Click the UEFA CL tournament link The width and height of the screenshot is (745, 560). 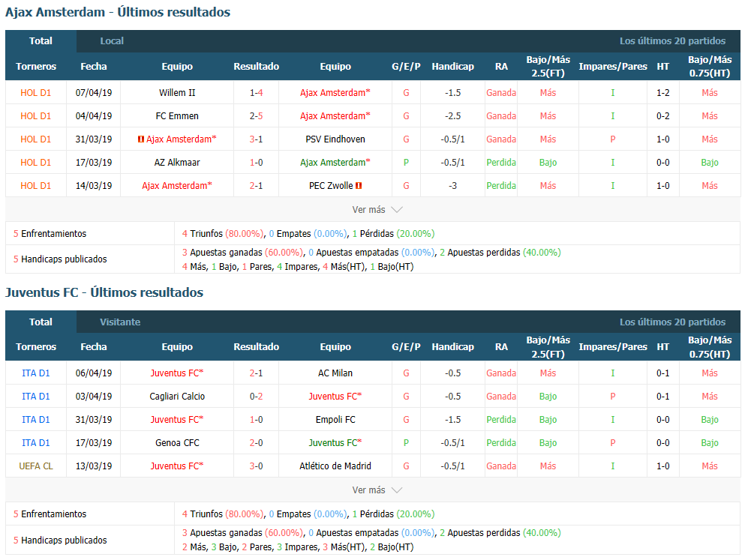point(36,466)
